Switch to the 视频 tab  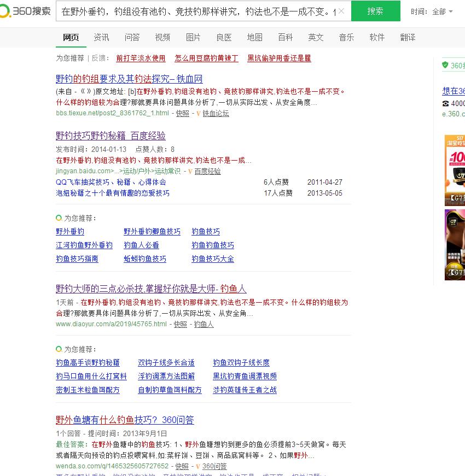click(x=162, y=37)
